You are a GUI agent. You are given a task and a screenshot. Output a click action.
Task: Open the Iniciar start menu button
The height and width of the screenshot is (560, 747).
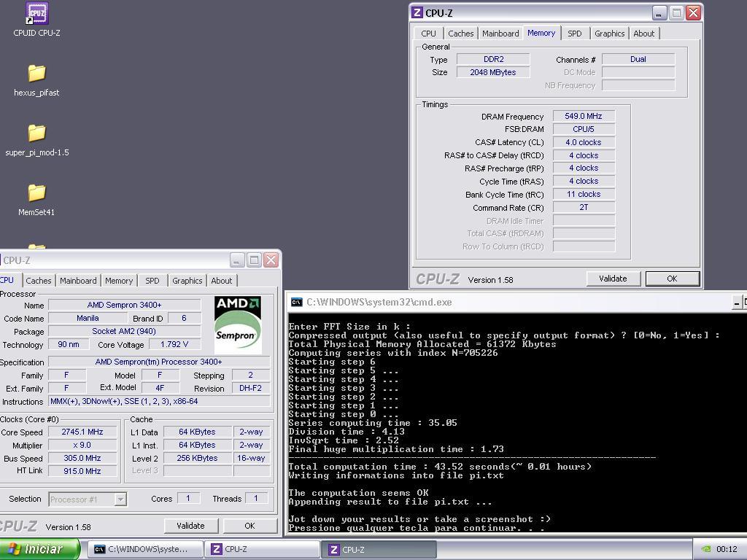click(39, 549)
